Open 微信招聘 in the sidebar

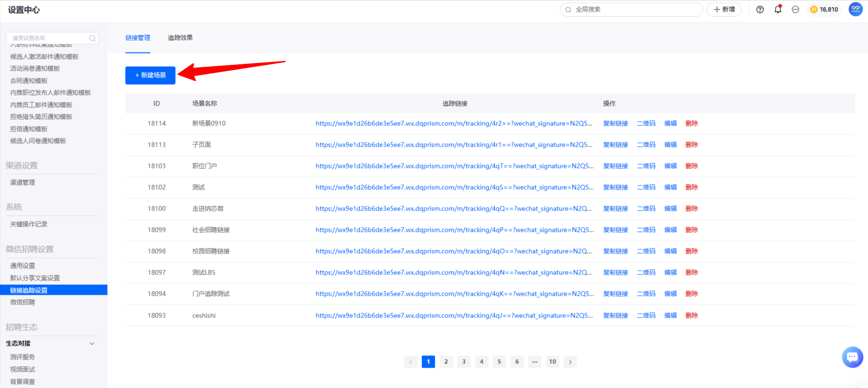pos(23,302)
